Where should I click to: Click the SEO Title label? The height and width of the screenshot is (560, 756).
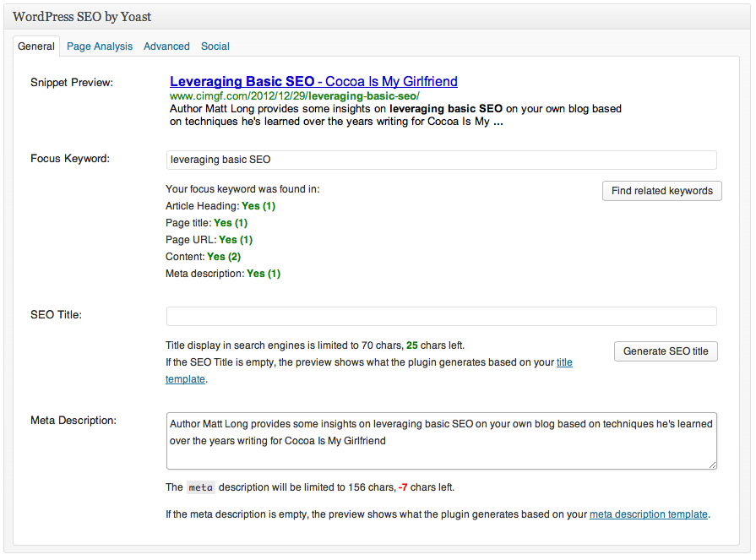click(56, 315)
